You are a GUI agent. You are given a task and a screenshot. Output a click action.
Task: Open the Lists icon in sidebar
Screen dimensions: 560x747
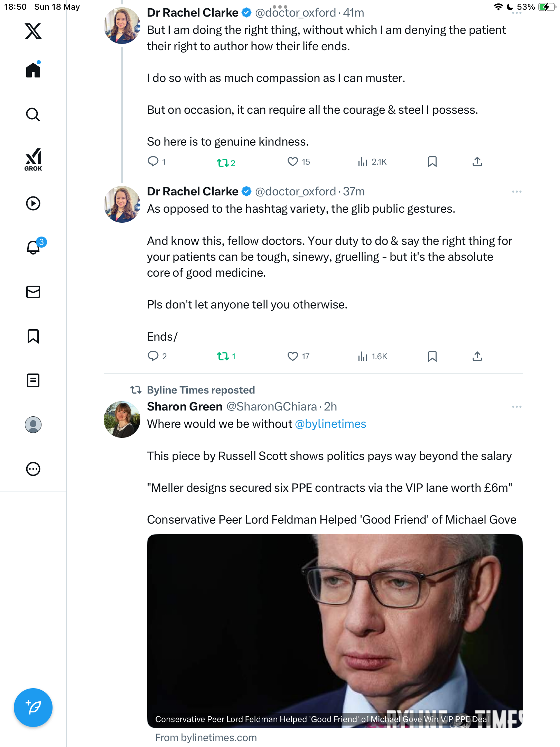tap(33, 380)
